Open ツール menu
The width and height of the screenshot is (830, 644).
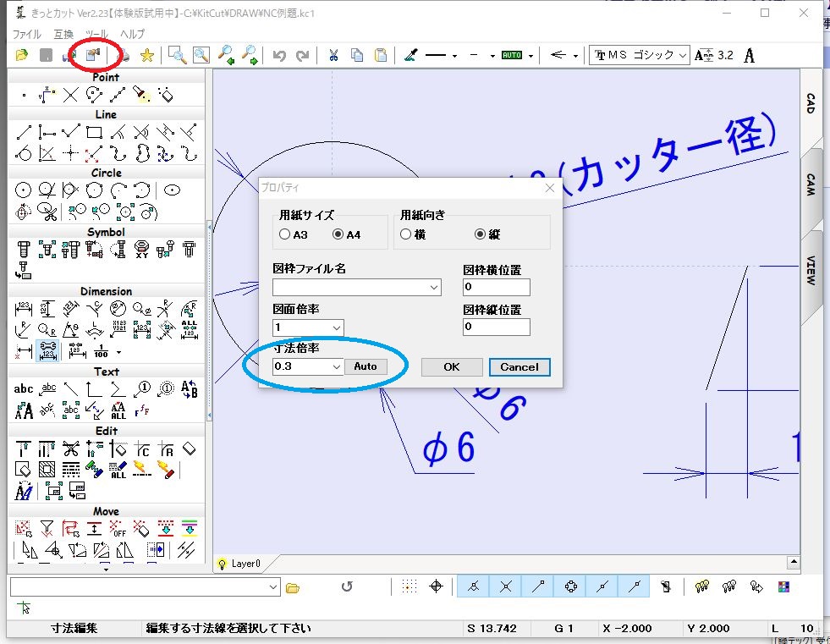pos(96,35)
